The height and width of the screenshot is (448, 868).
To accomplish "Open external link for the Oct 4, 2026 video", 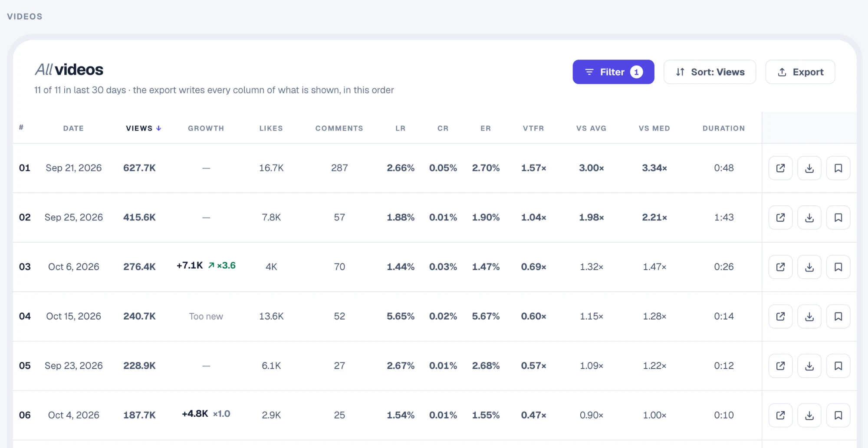I will [780, 415].
